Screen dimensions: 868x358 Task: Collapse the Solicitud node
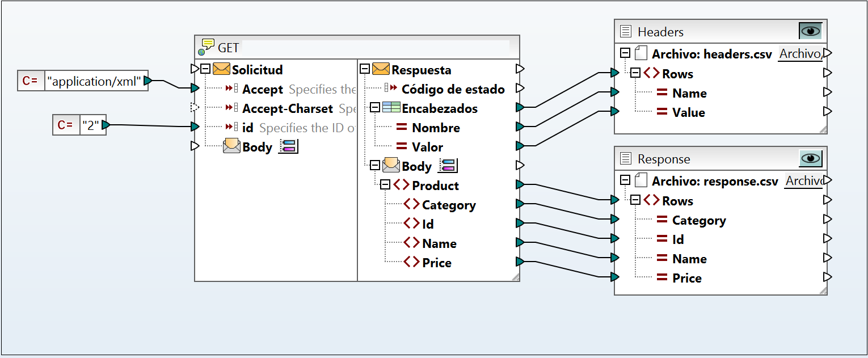click(205, 69)
